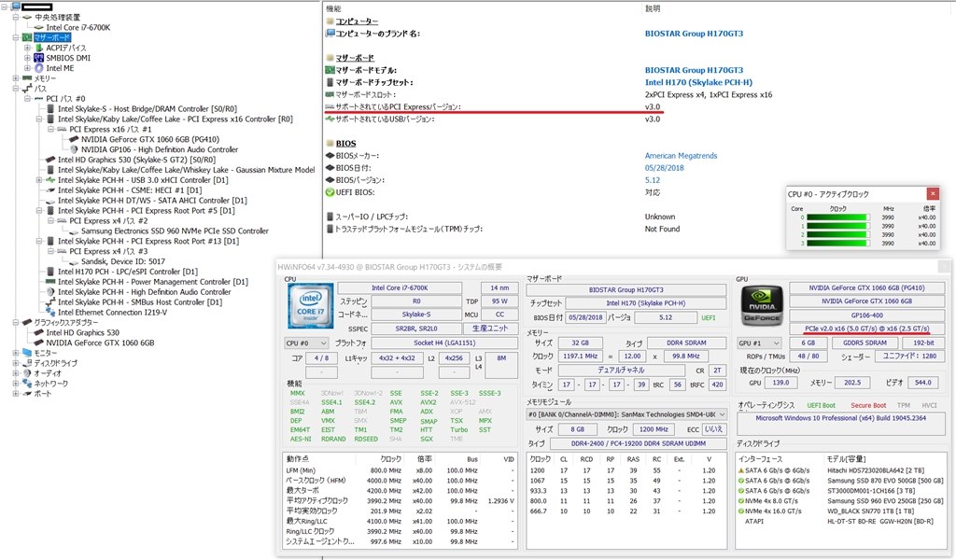Click the BIOSTAR Group H170GT3 brand name value
This screenshot has width=956, height=560.
click(694, 34)
